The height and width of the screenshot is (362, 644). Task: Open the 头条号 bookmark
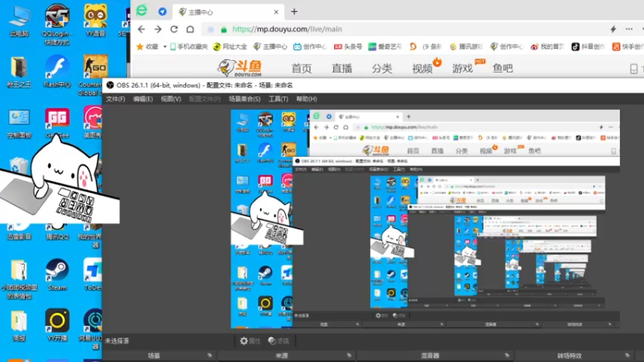pos(348,47)
